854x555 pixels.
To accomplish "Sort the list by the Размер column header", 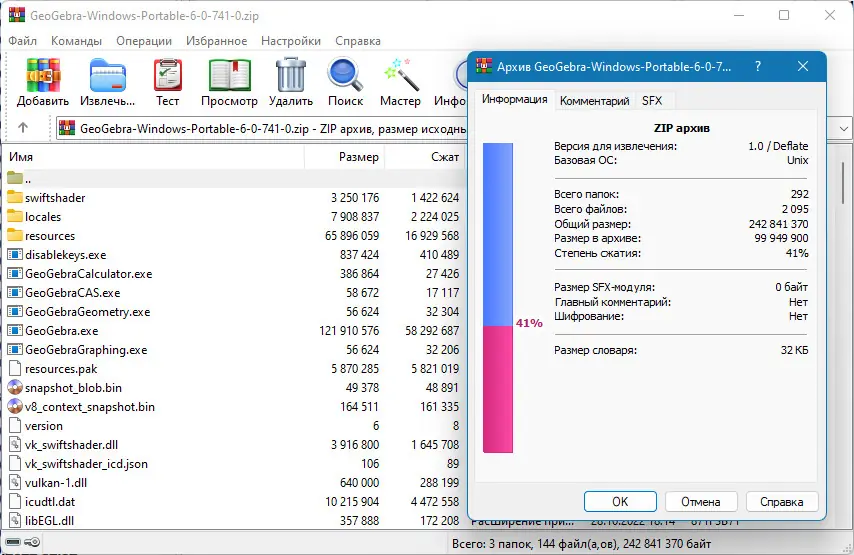I will 345,157.
